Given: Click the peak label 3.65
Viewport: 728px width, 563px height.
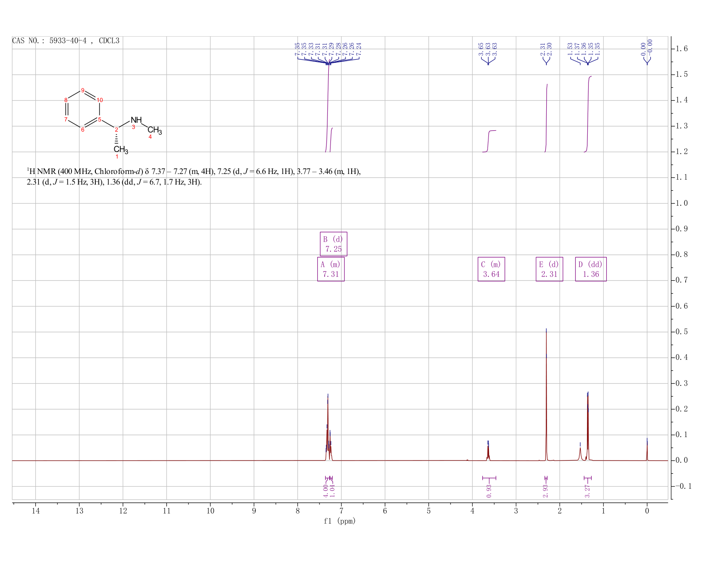Looking at the screenshot, I should 481,49.
